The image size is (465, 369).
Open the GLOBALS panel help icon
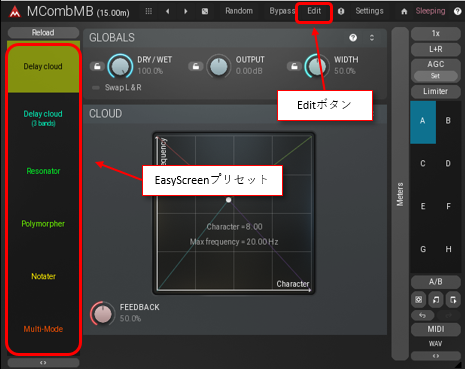point(353,38)
